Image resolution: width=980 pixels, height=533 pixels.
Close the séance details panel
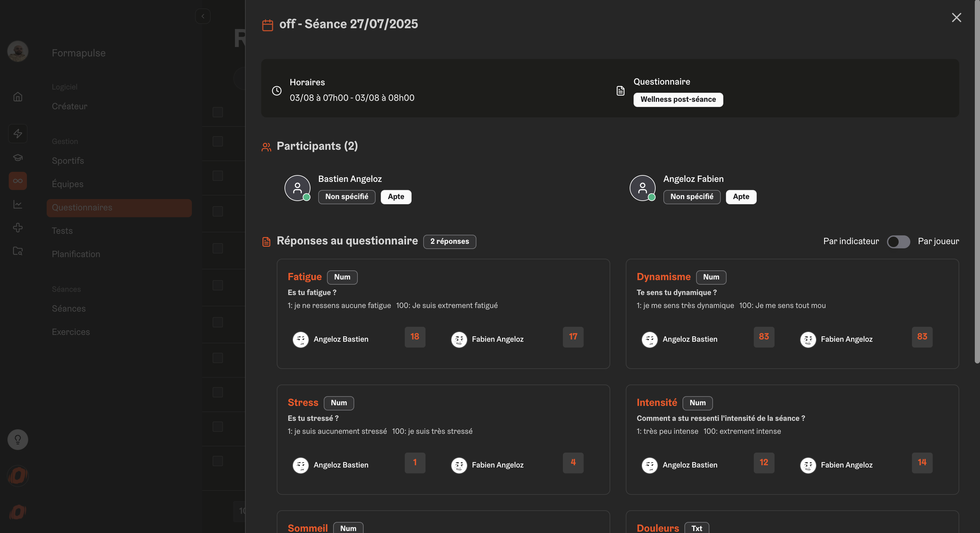click(x=956, y=18)
